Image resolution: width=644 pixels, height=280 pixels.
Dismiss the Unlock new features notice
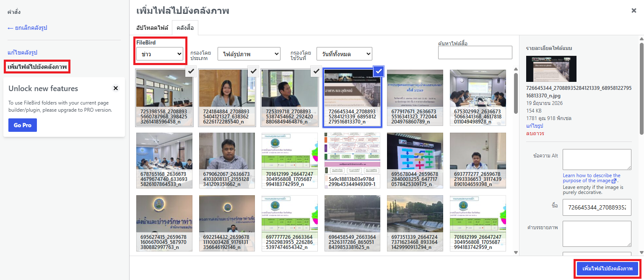(116, 88)
